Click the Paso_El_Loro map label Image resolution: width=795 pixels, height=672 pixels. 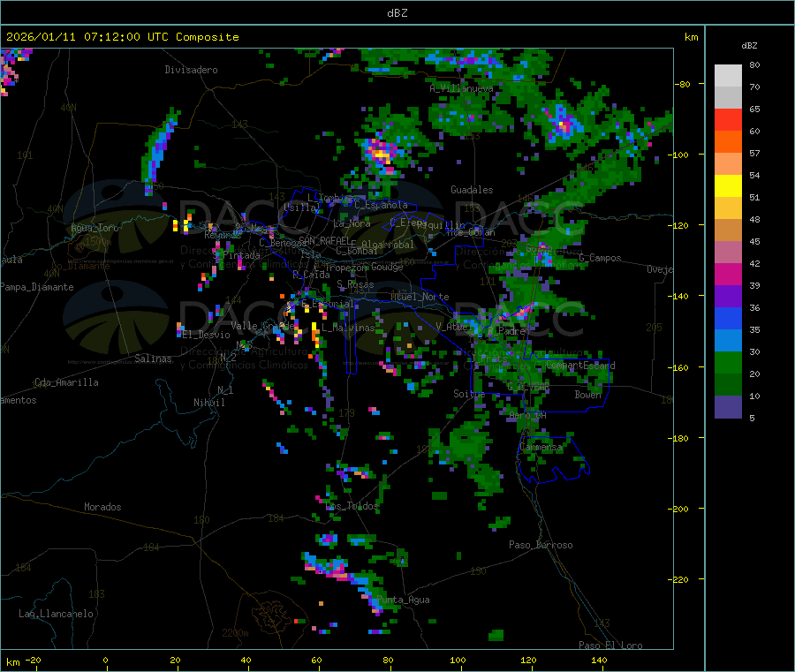611,646
